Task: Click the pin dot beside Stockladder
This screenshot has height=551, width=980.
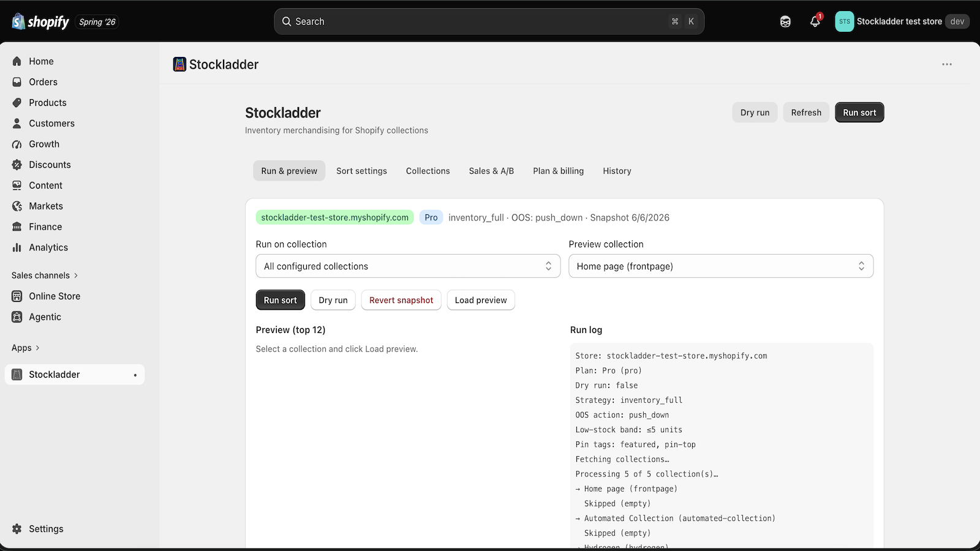Action: (x=135, y=375)
